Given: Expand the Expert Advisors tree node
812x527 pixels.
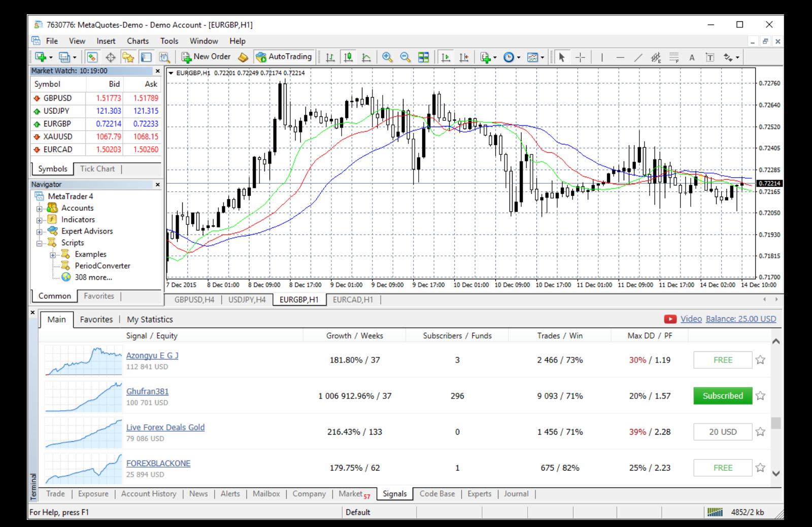Looking at the screenshot, I should point(39,232).
